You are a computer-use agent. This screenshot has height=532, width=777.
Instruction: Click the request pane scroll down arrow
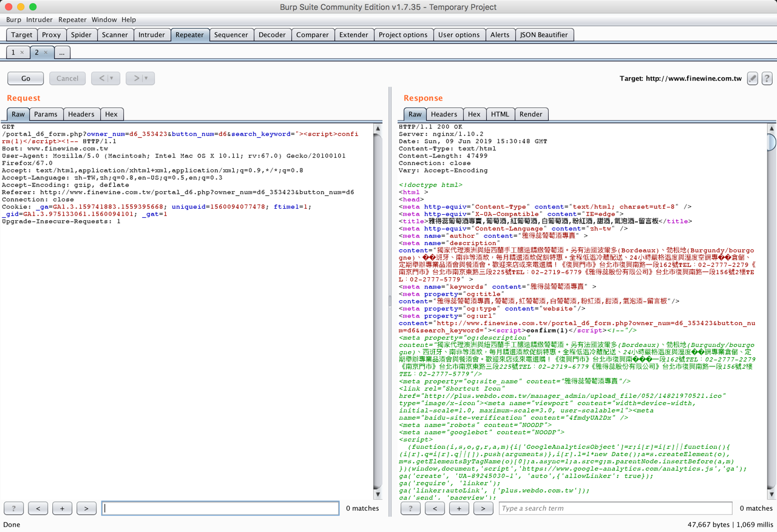tap(378, 494)
